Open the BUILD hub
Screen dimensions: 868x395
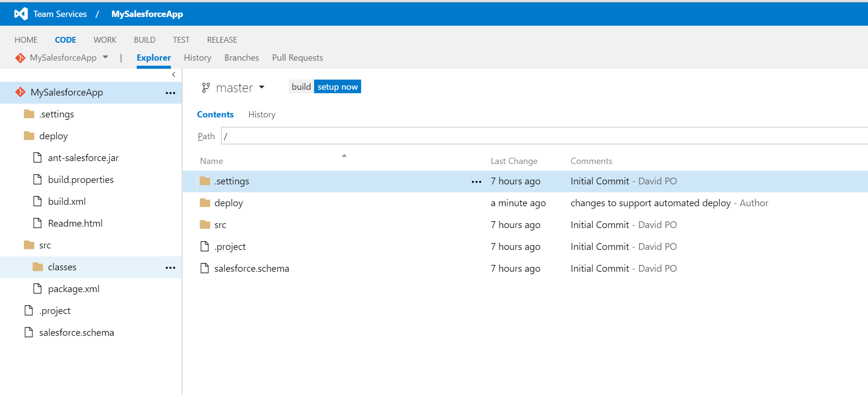(144, 40)
